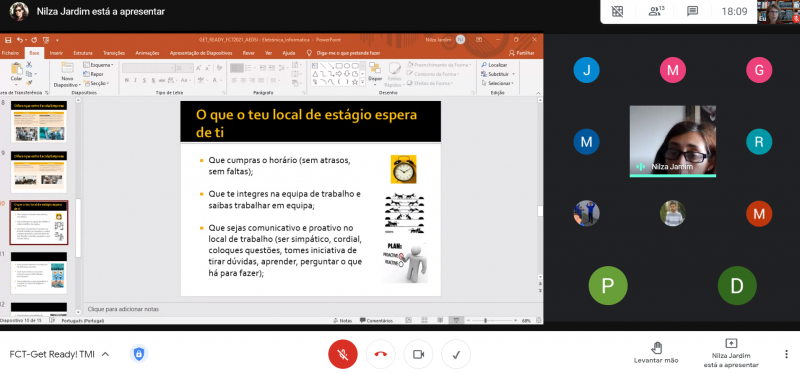Open the three-dot more options menu
Screen dimensions: 800x373
point(786,354)
